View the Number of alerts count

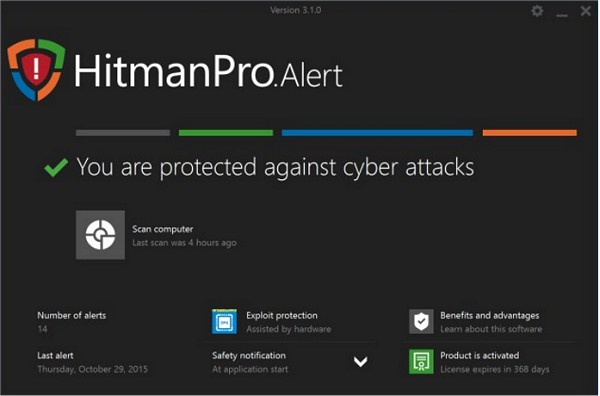click(x=42, y=329)
